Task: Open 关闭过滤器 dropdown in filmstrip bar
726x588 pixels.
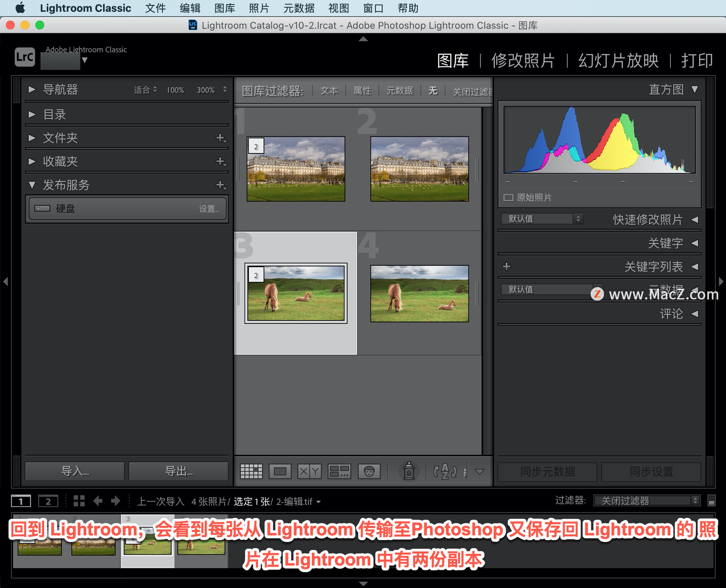Action: coord(647,501)
